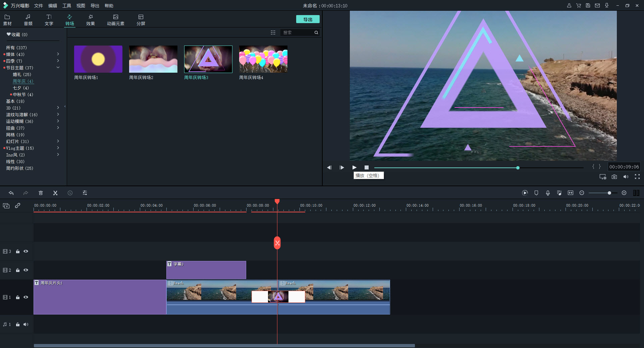Click the 导出 export button

click(308, 19)
